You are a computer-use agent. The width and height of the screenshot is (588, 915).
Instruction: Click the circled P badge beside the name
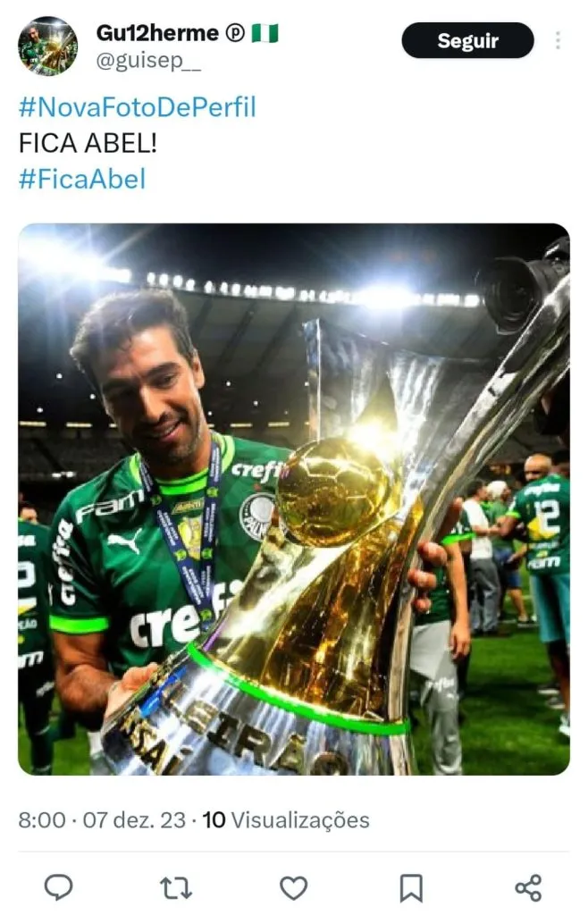235,33
